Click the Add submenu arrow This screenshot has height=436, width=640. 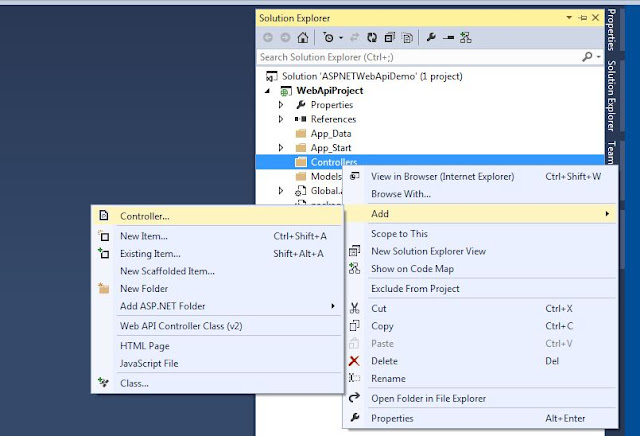coord(607,214)
